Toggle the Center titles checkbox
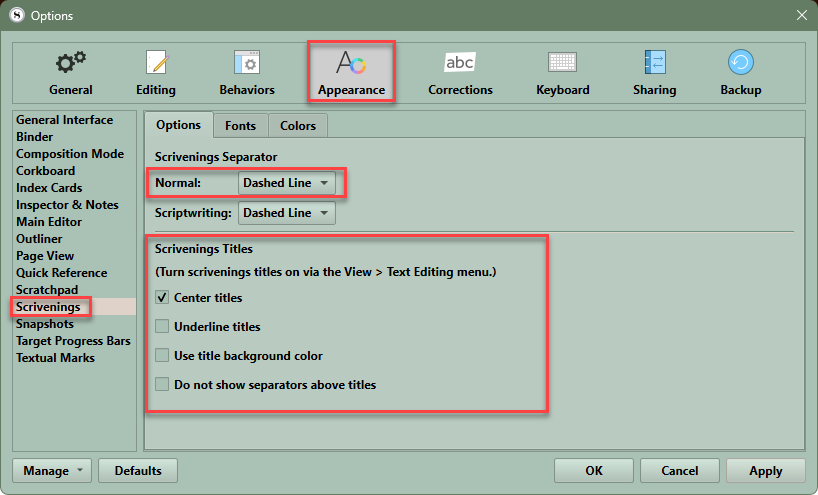Viewport: 818px width, 495px height. [x=162, y=298]
